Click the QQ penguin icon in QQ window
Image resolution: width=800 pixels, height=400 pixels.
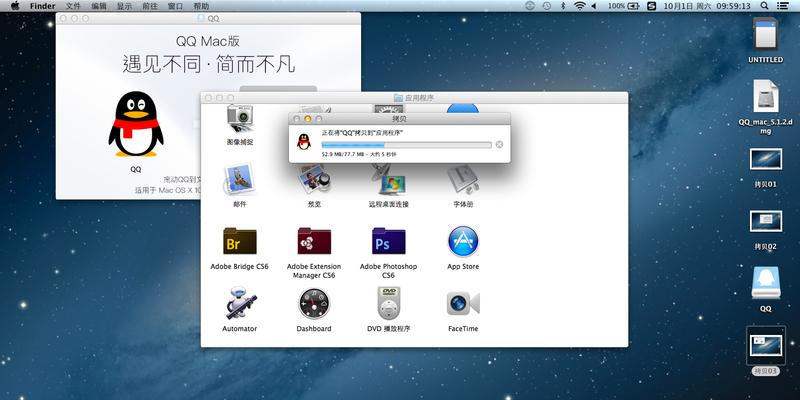pyautogui.click(x=136, y=124)
